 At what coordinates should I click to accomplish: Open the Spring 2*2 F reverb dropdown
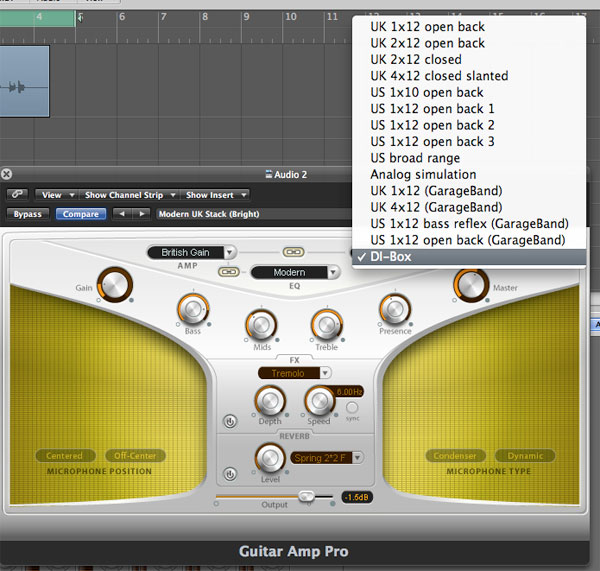click(326, 458)
